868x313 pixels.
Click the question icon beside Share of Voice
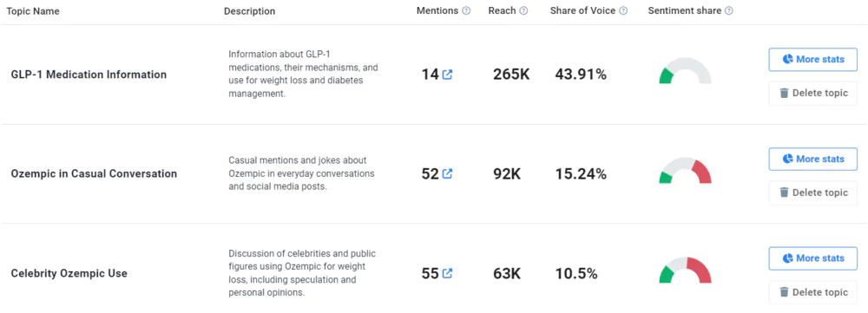(623, 10)
